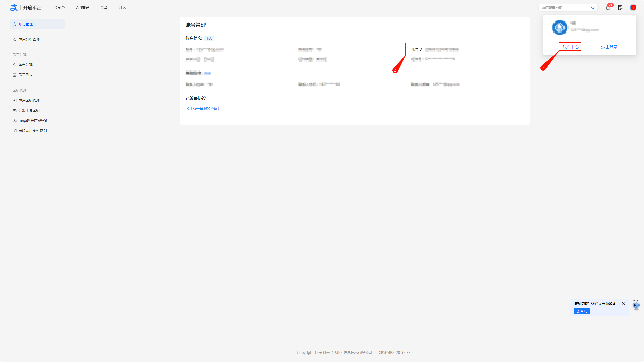This screenshot has width=644, height=362.
Task: Open API管理 in top navigation
Action: pos(83,8)
